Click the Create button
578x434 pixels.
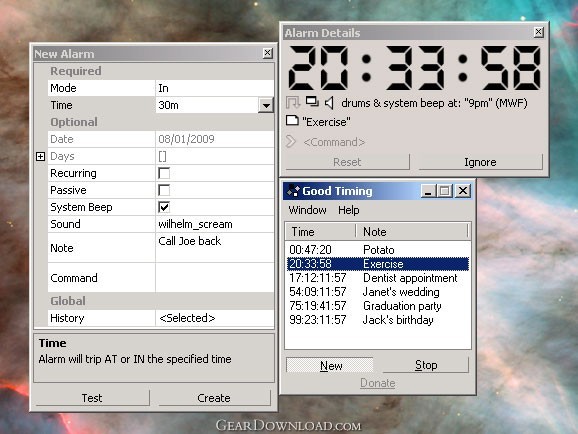(x=214, y=398)
